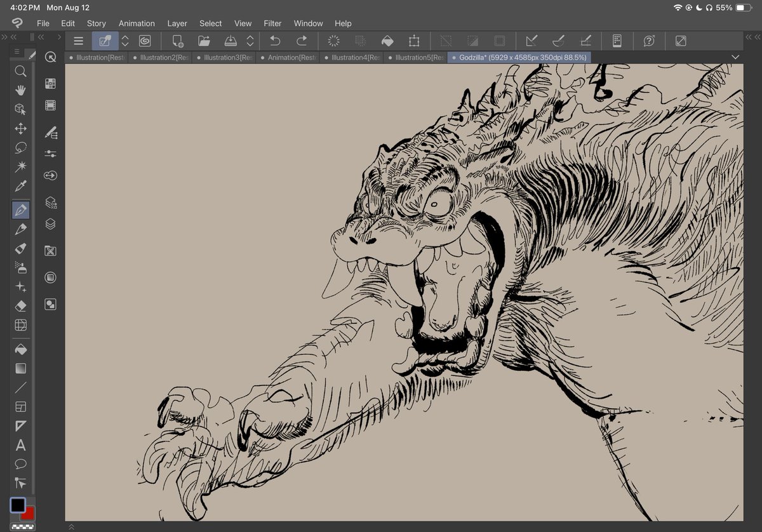762x532 pixels.
Task: Select the red sub color swatch
Action: pyautogui.click(x=29, y=514)
